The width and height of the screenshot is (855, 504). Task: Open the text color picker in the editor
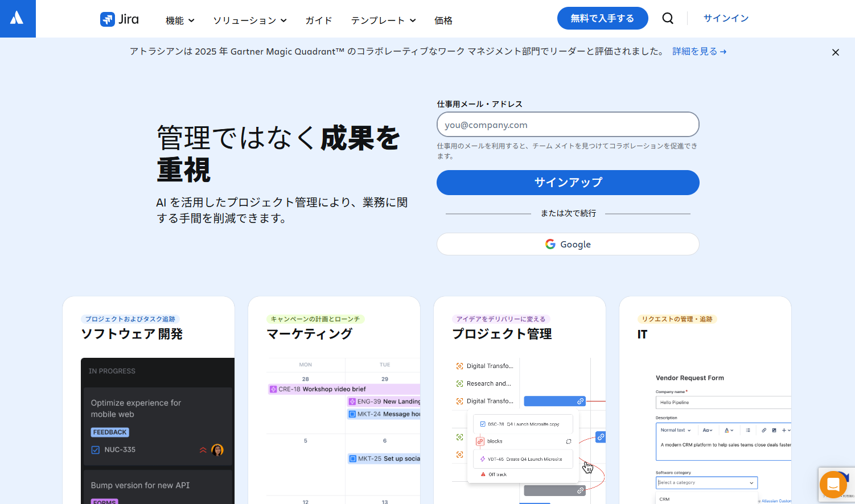click(729, 430)
